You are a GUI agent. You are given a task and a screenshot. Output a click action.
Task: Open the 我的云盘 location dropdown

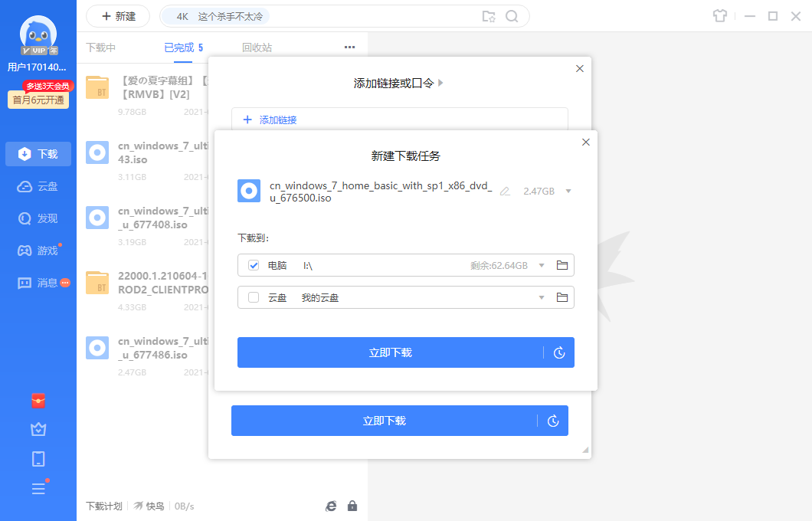point(543,297)
